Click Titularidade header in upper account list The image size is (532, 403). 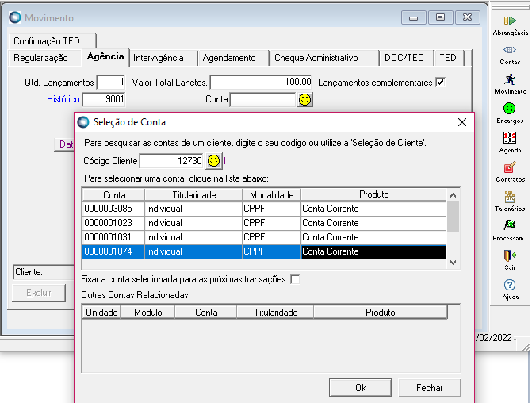click(x=193, y=195)
